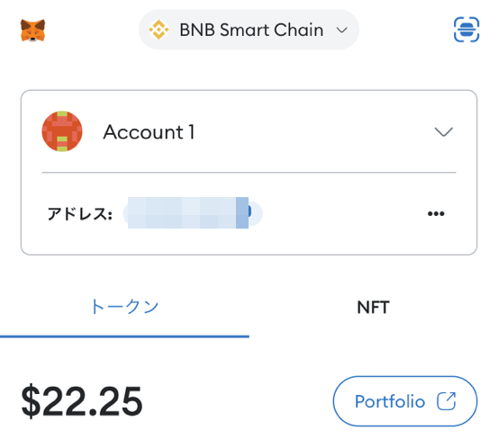Click the BNB chain logo icon
This screenshot has height=448, width=498.
pyautogui.click(x=158, y=30)
